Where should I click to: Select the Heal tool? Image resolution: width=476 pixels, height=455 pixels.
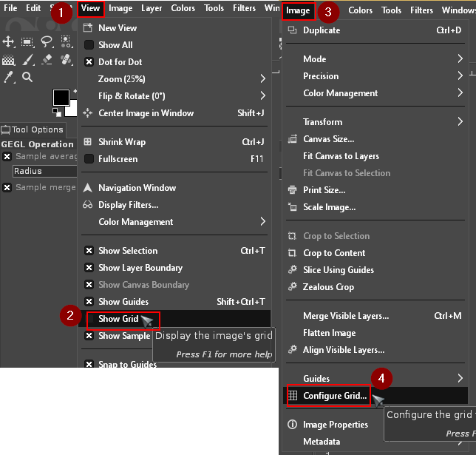point(66,60)
